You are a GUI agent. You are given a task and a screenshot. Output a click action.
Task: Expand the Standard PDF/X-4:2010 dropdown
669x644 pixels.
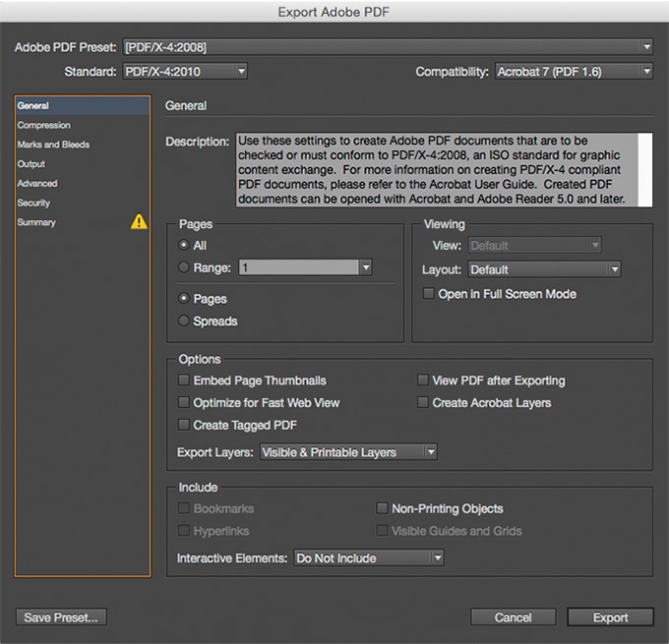pyautogui.click(x=184, y=71)
